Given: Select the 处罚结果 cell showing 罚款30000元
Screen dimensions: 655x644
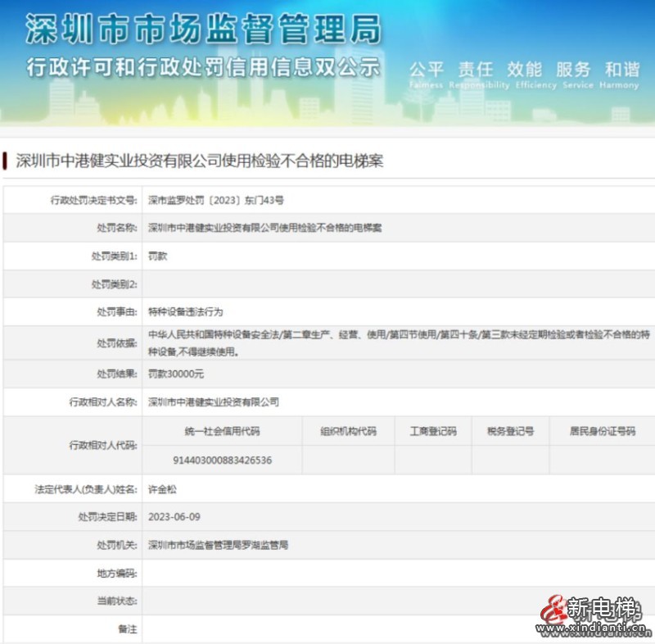Looking at the screenshot, I should click(178, 374).
